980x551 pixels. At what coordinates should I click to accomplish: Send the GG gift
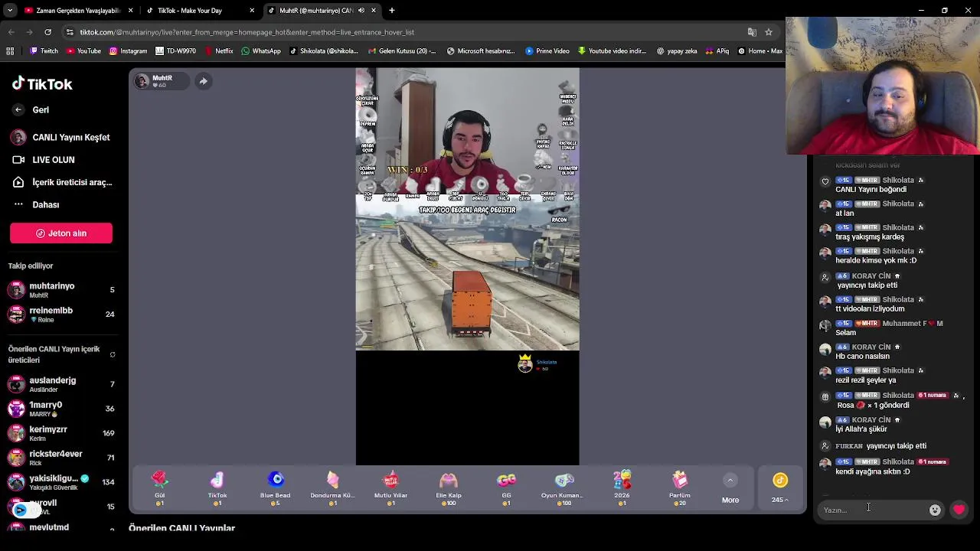coord(506,487)
